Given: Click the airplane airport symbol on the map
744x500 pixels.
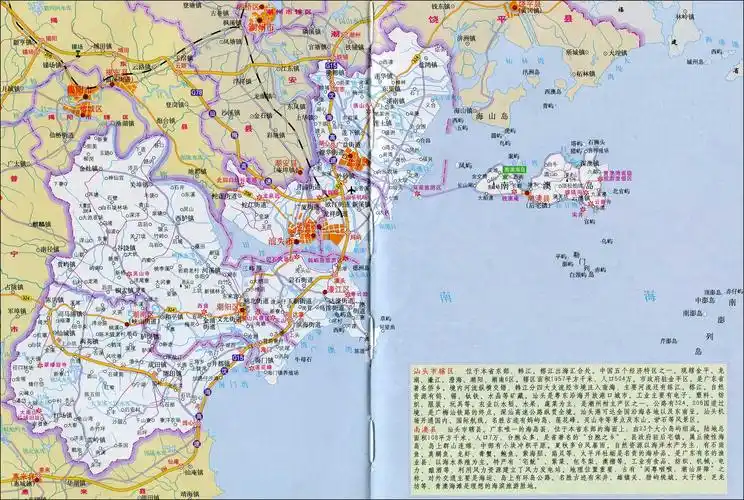Looking at the screenshot, I should 351,190.
